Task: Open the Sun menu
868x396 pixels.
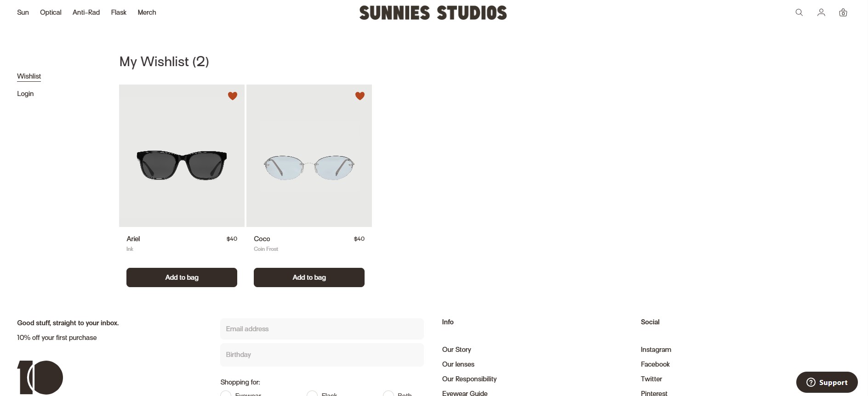Action: (23, 12)
